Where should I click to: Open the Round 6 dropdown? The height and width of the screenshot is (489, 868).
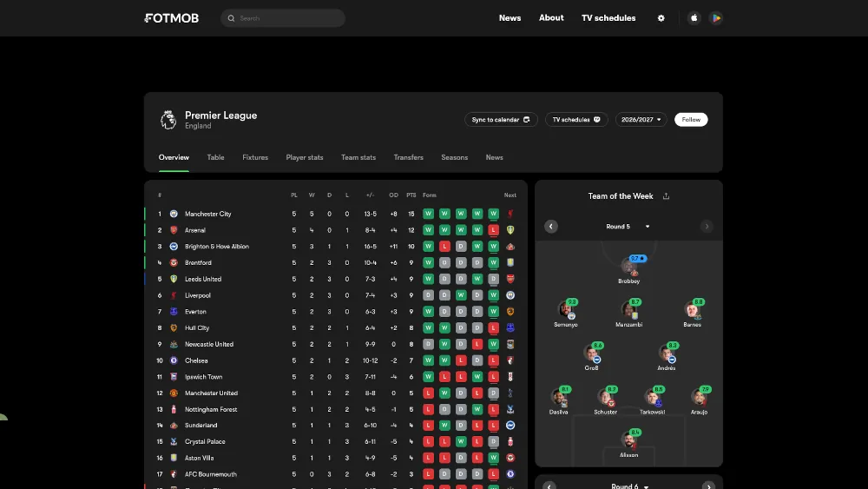[629, 486]
